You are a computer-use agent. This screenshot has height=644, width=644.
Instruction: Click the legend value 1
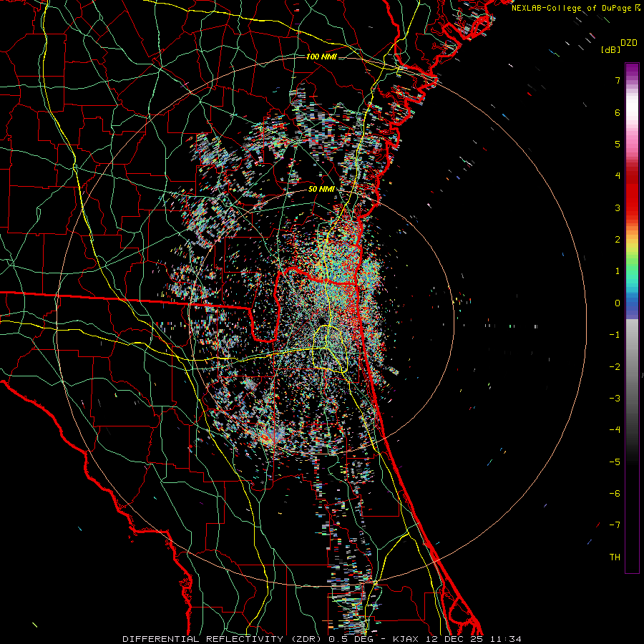click(618, 271)
